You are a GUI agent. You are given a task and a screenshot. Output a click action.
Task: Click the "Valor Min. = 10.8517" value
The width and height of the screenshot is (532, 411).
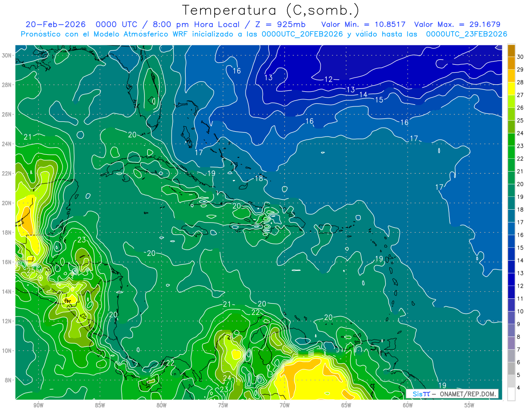click(x=364, y=24)
